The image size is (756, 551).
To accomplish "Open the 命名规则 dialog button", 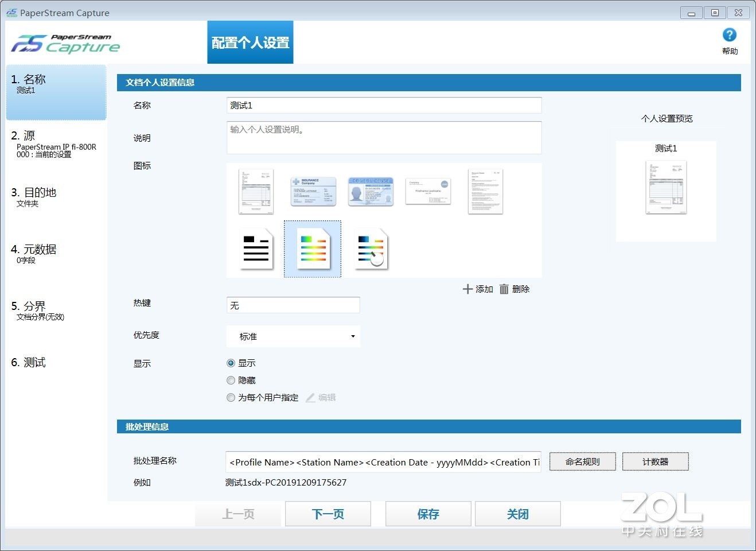I will (582, 461).
